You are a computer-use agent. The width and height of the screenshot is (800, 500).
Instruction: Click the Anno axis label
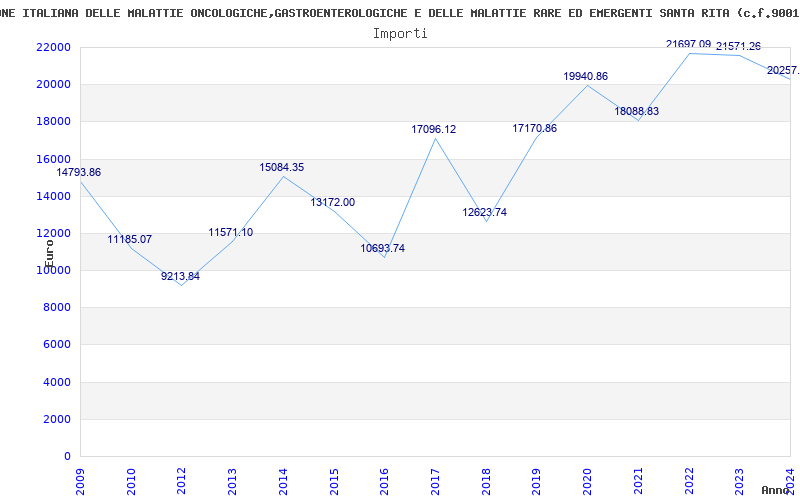click(776, 490)
